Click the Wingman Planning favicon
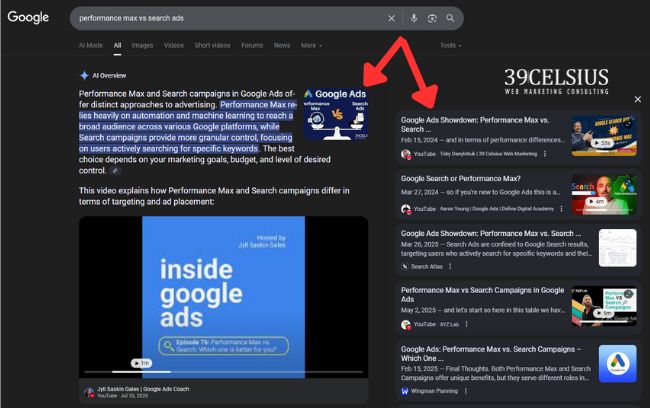650x408 pixels. pos(405,391)
